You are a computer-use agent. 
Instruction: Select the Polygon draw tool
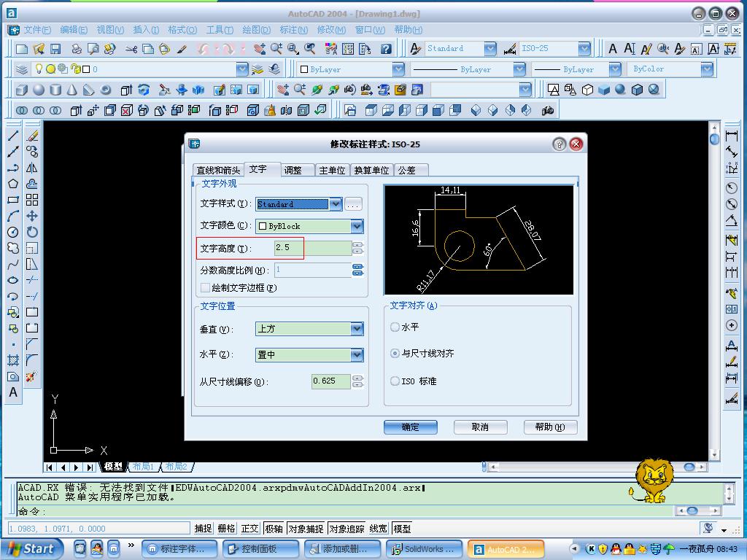point(13,184)
